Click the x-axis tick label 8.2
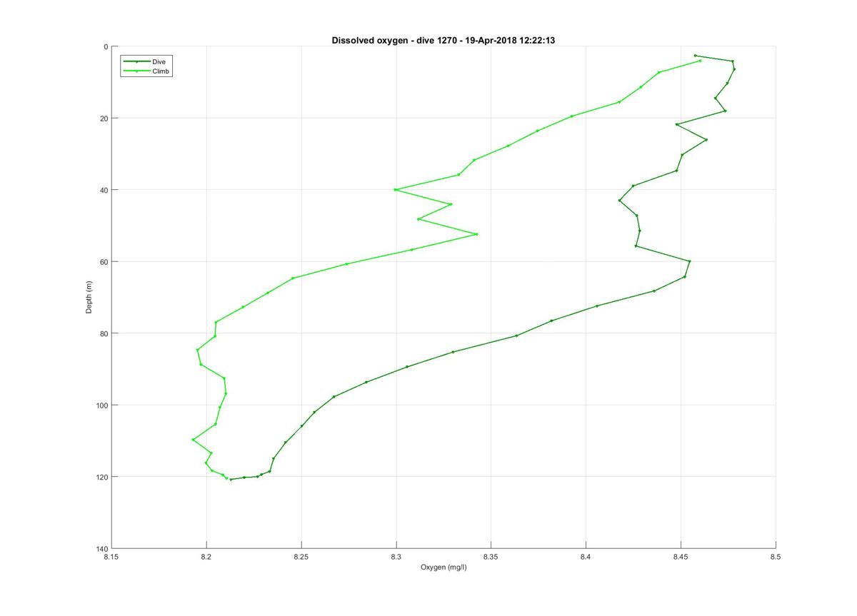This screenshot has width=857, height=616. coord(206,556)
